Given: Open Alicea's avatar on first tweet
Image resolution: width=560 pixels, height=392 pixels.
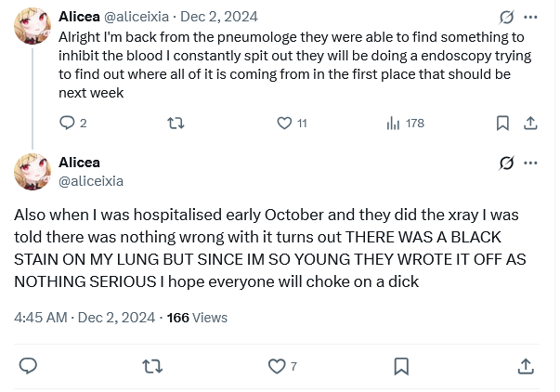Looking at the screenshot, I should (x=33, y=28).
